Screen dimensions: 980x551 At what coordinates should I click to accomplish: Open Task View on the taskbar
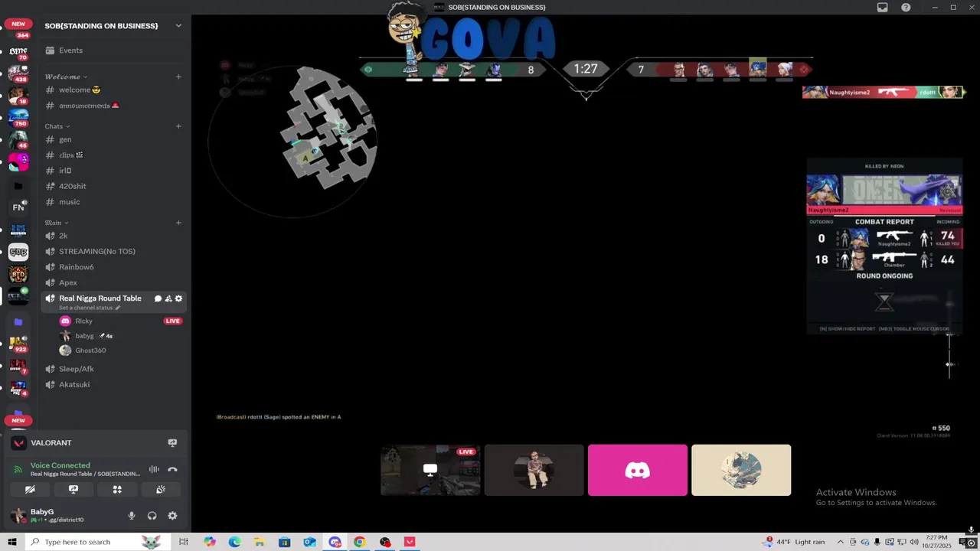click(184, 542)
